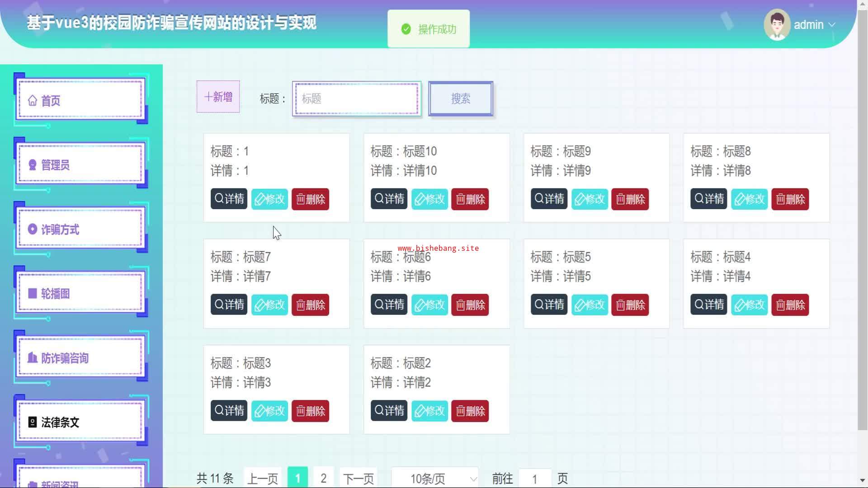This screenshot has height=488, width=868.
Task: Edit the 标题3 card entry
Action: (269, 411)
